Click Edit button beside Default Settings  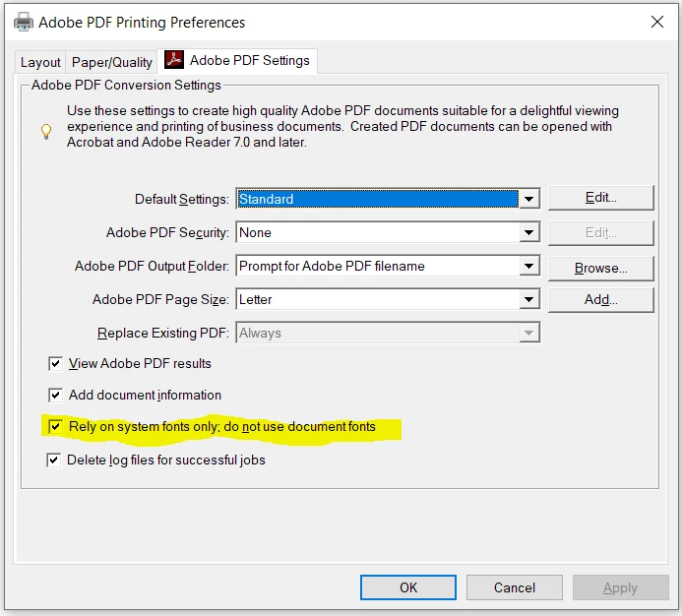click(x=601, y=198)
